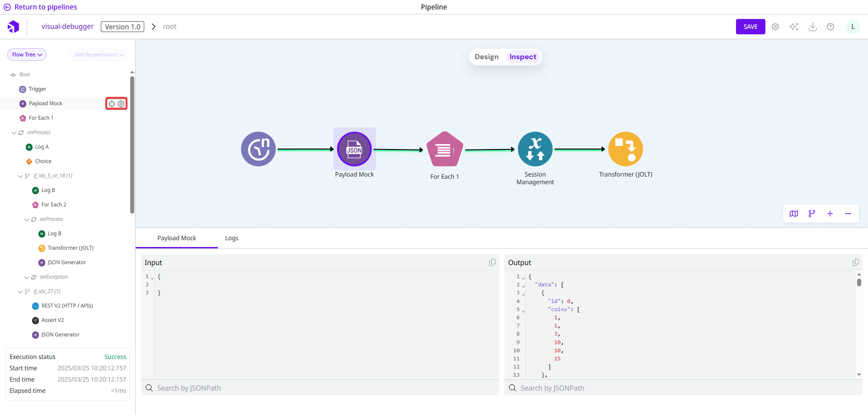Click the Trigger node on canvas
Screen dimensions: 868x415
tap(258, 149)
